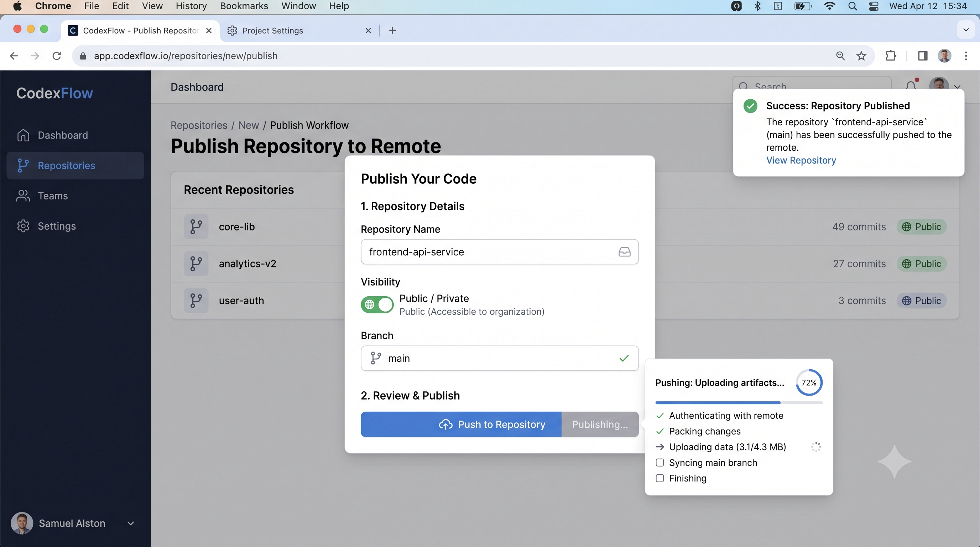
Task: Click the "3 commits" text
Action: tap(862, 301)
